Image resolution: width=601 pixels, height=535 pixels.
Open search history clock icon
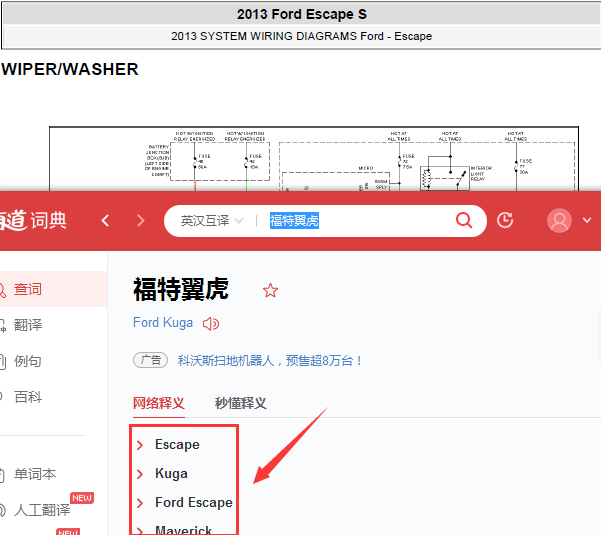tap(505, 220)
